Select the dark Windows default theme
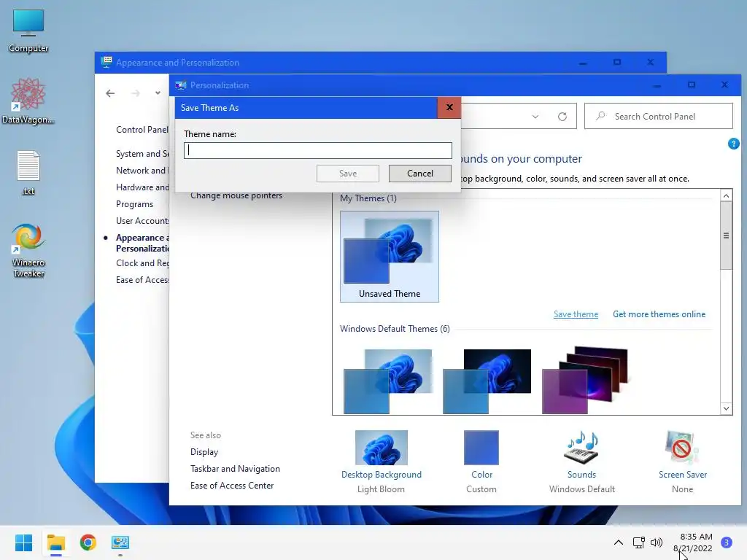Image resolution: width=747 pixels, height=560 pixels. pyautogui.click(x=487, y=381)
